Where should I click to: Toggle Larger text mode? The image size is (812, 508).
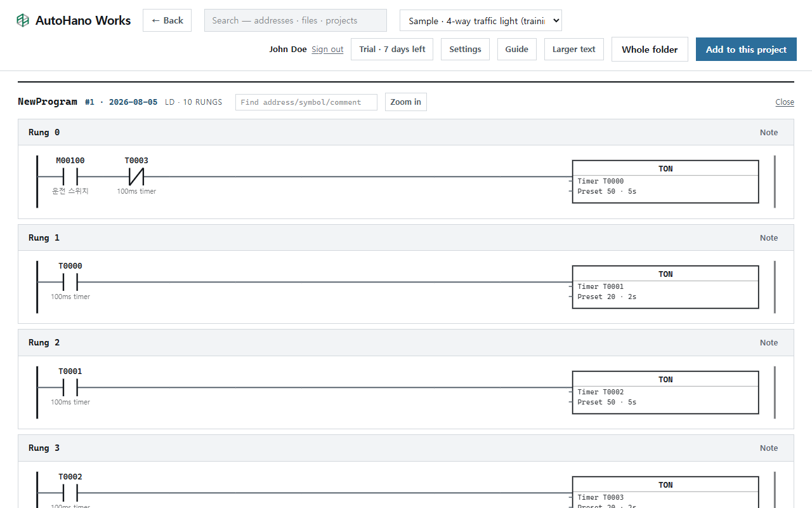[573, 50]
